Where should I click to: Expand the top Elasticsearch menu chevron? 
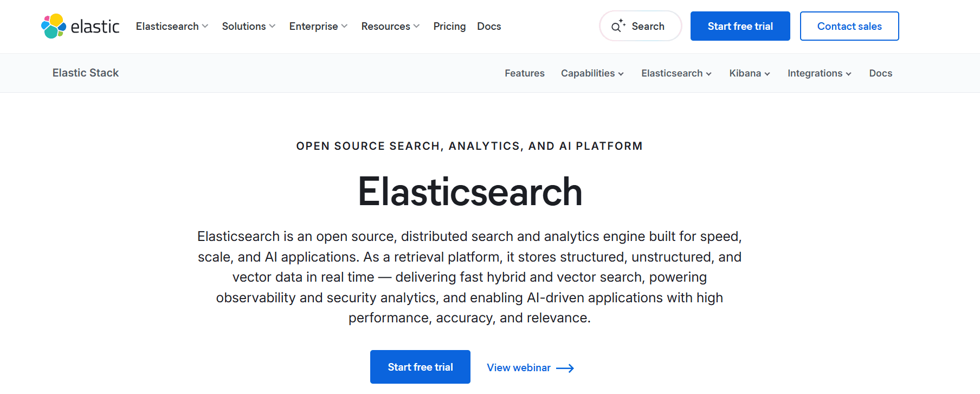tap(205, 26)
